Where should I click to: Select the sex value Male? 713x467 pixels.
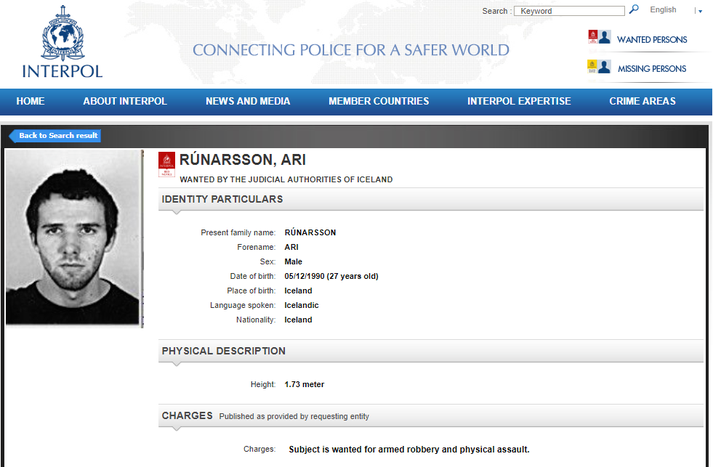[293, 261]
